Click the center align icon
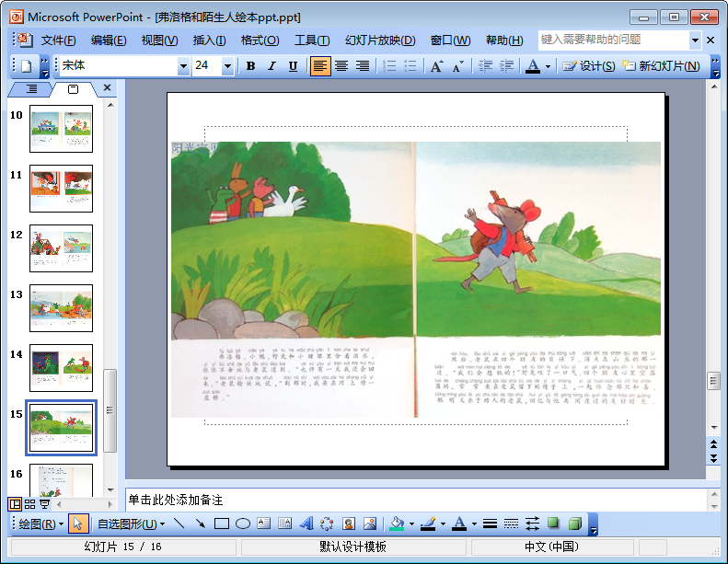 [341, 66]
